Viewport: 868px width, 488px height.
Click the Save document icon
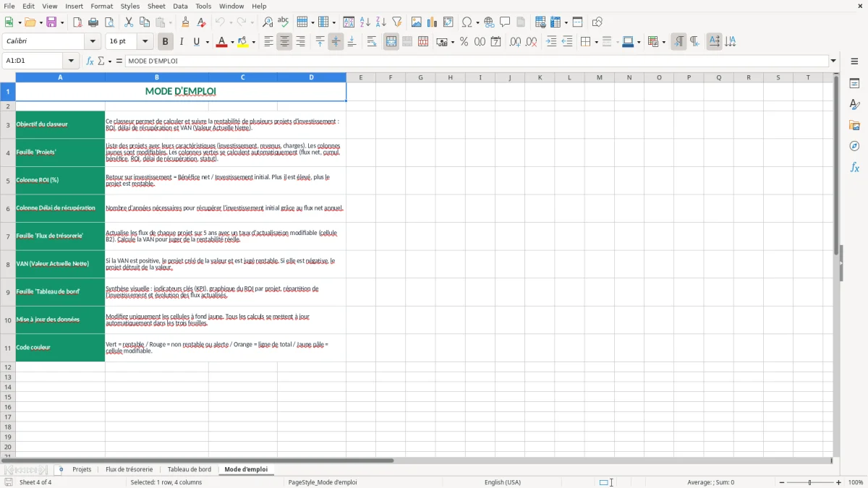pos(51,22)
